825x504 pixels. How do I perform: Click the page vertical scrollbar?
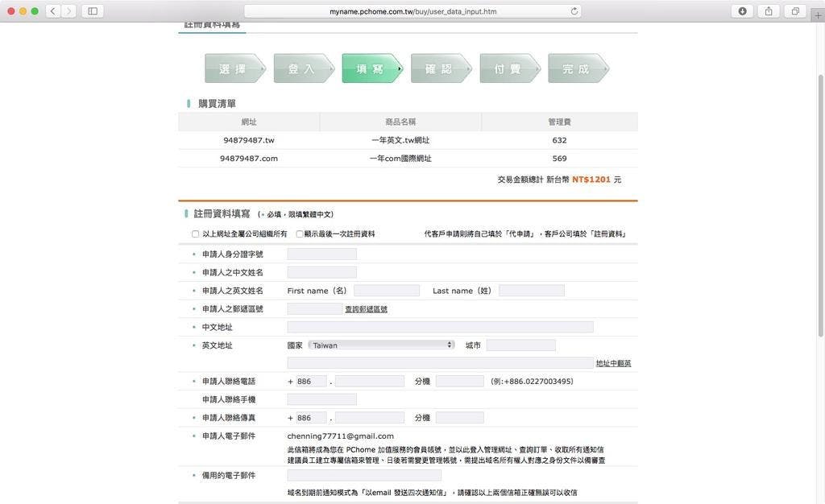click(x=820, y=205)
